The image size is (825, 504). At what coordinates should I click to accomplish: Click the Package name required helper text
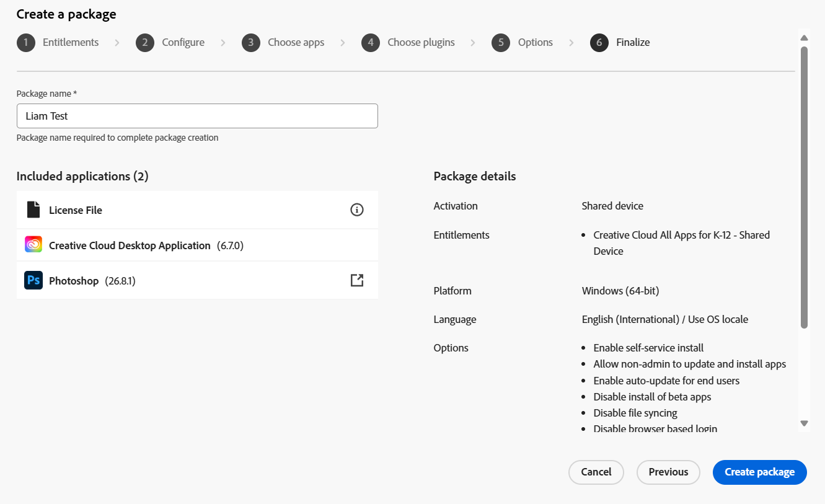click(118, 138)
